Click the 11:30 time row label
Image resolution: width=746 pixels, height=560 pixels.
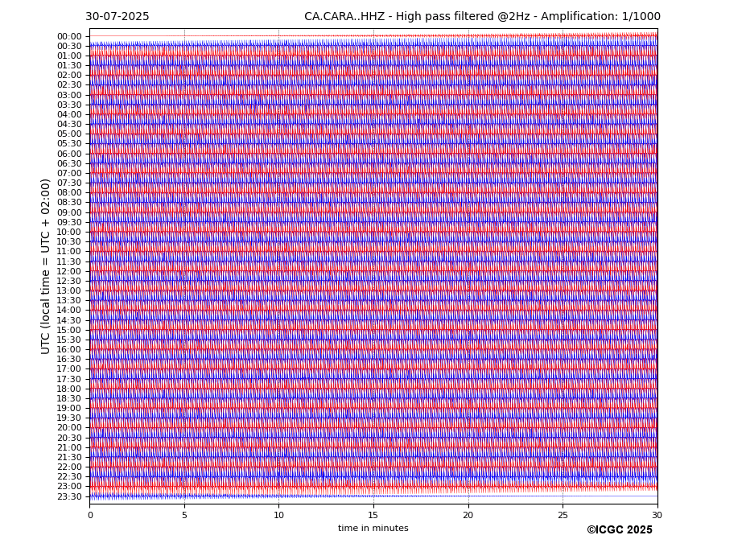[69, 261]
